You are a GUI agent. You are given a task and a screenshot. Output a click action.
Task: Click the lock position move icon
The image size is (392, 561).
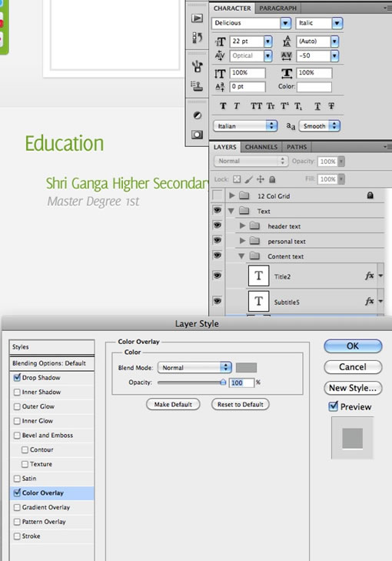click(x=261, y=179)
